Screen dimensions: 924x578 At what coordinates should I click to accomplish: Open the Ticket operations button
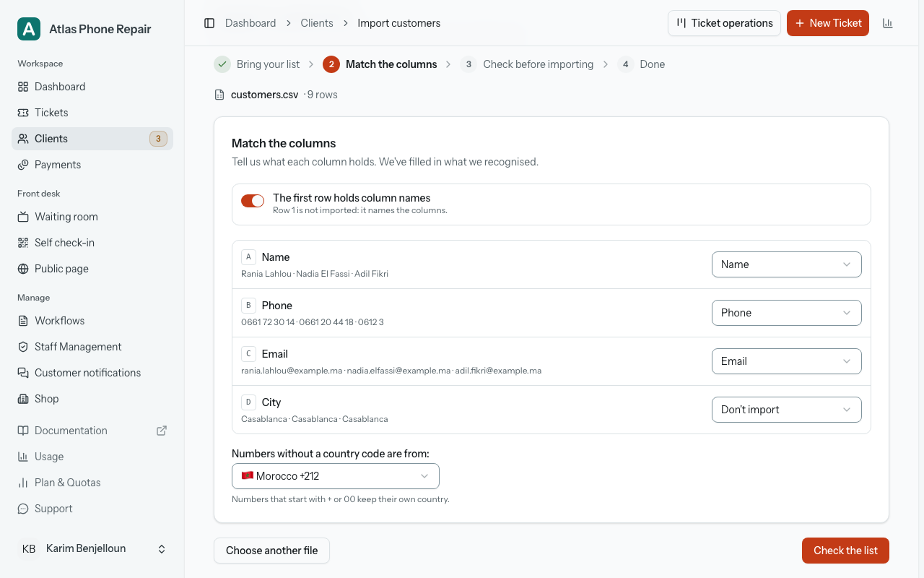tap(725, 23)
